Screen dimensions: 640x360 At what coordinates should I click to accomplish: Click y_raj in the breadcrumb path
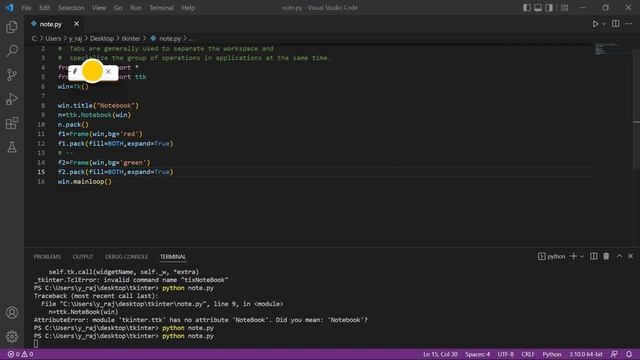pos(75,38)
